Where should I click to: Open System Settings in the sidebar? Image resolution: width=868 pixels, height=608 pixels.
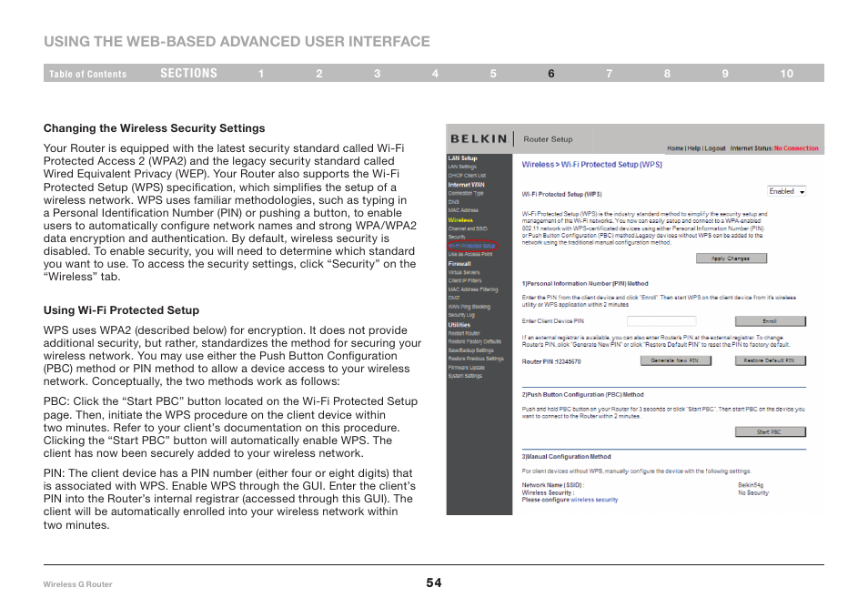(465, 376)
